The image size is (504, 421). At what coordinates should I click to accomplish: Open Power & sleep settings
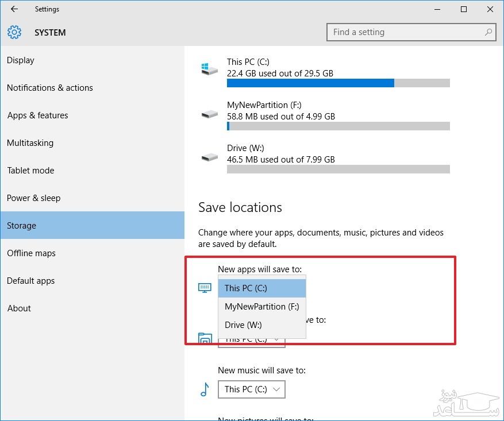(x=34, y=198)
